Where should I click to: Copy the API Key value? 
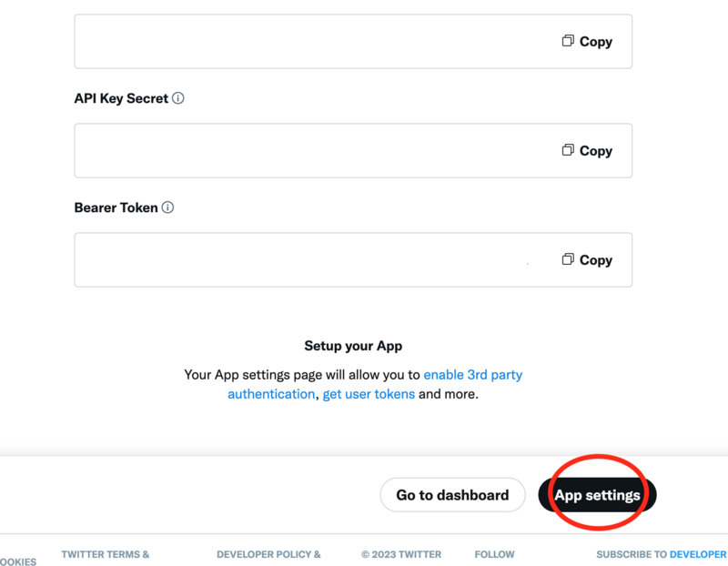[x=587, y=41]
